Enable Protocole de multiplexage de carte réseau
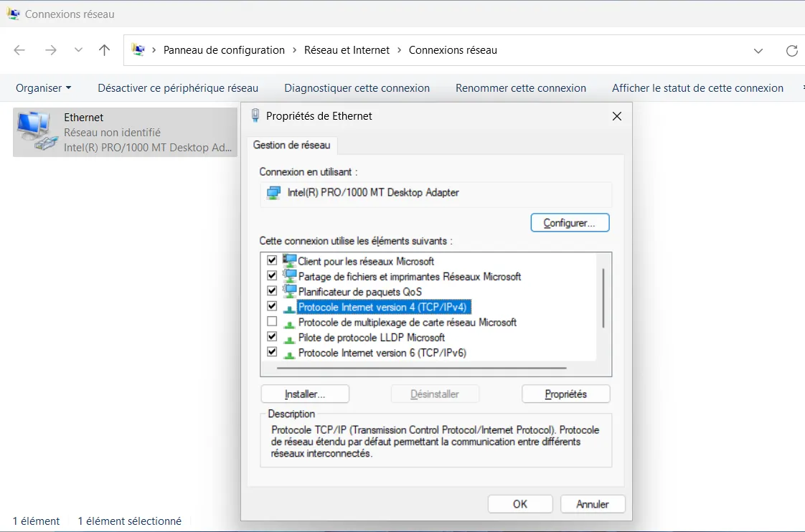Screen dimensions: 805x532 pyautogui.click(x=272, y=322)
